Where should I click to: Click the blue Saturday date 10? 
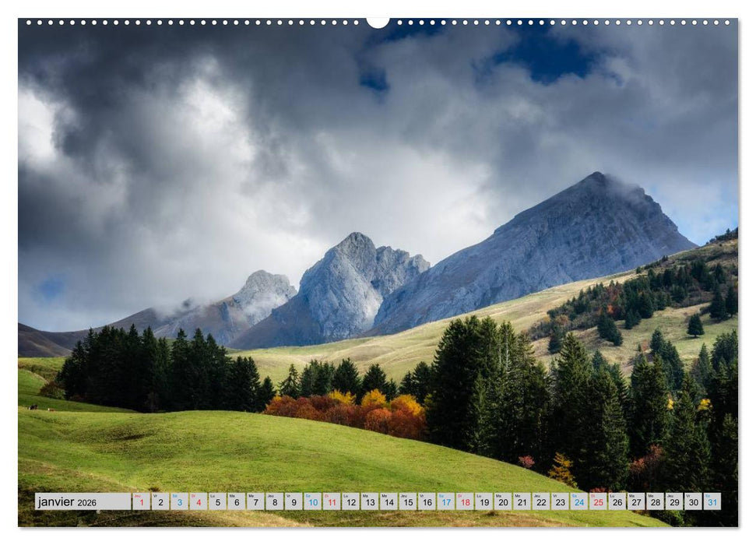tap(313, 502)
